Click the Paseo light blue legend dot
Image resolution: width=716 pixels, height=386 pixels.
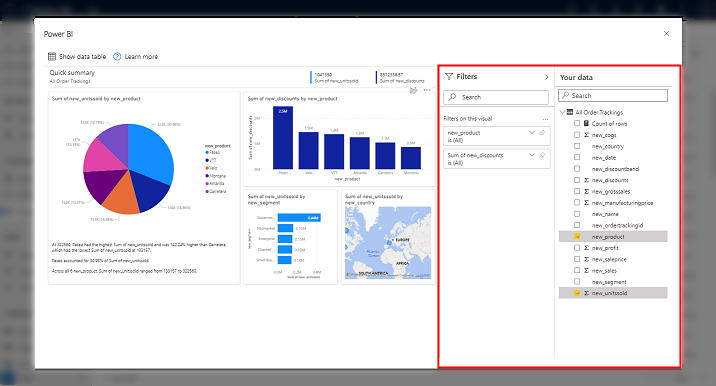click(207, 153)
